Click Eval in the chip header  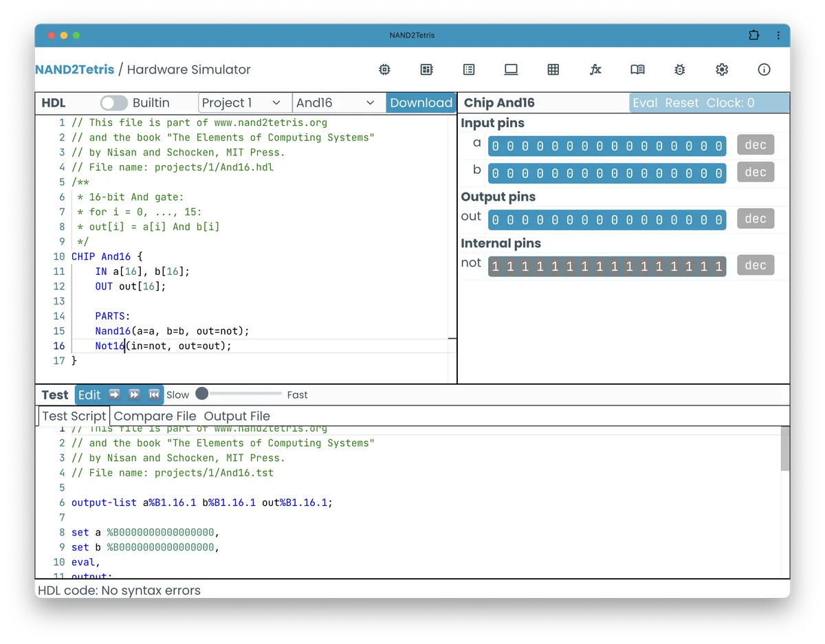(645, 103)
